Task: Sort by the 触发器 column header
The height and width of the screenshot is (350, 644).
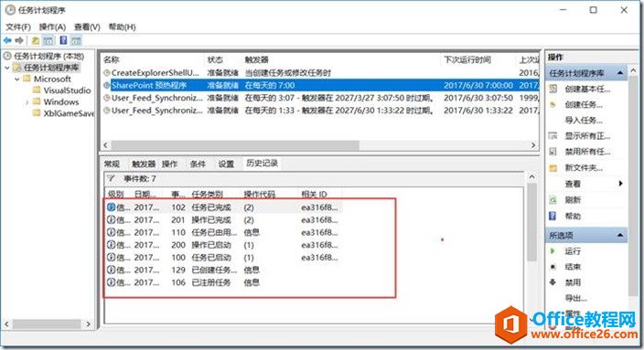Action: tap(257, 60)
